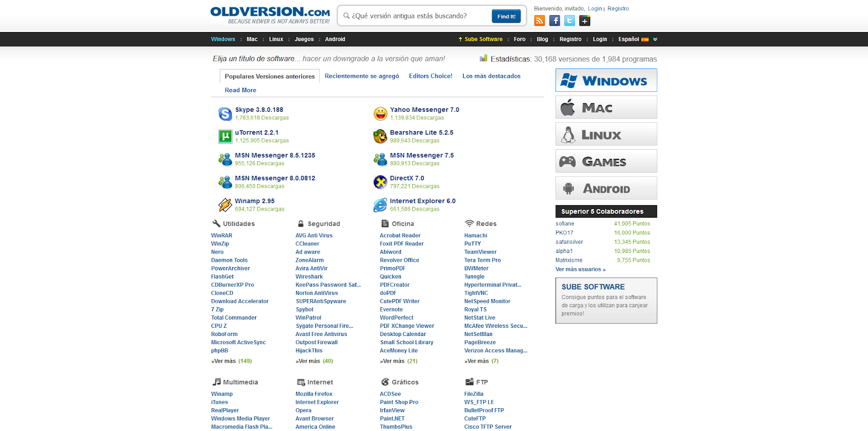Expand the nav bar double-chevron arrow
This screenshot has width=868, height=431.
click(655, 39)
